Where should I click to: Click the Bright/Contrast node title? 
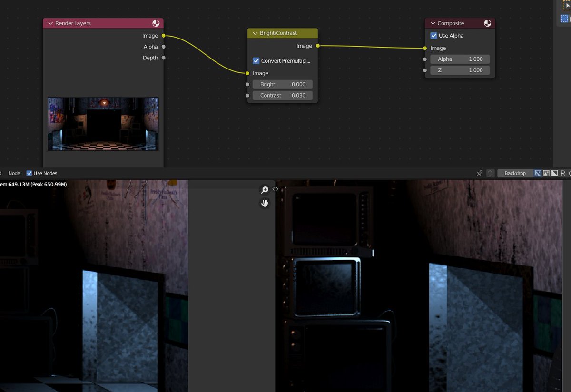click(x=278, y=33)
